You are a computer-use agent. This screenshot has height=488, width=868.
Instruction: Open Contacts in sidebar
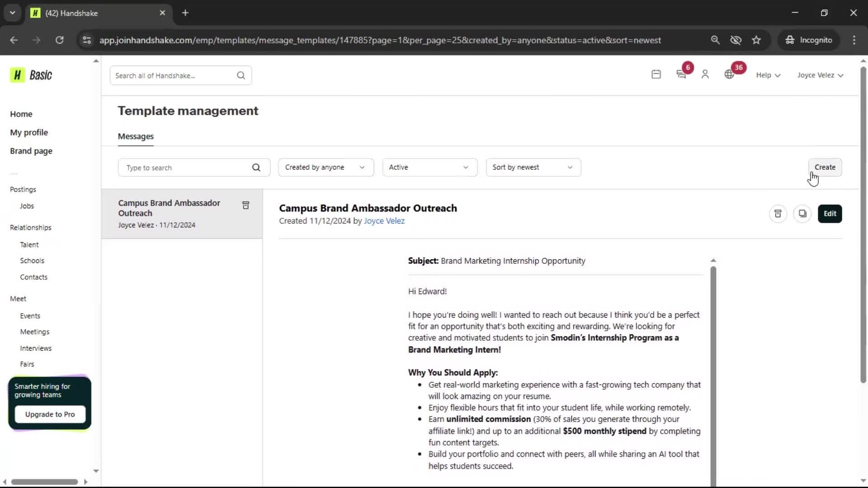(34, 277)
